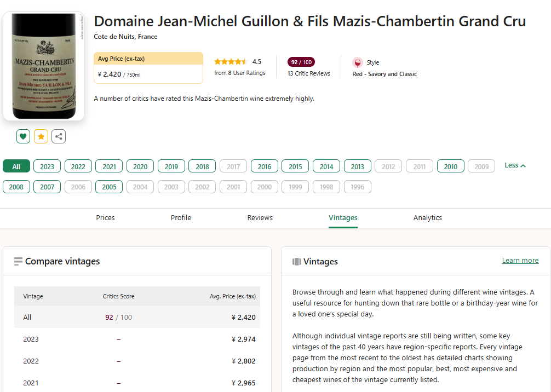551x392 pixels.
Task: Click the Vintages panel book icon
Action: (296, 262)
